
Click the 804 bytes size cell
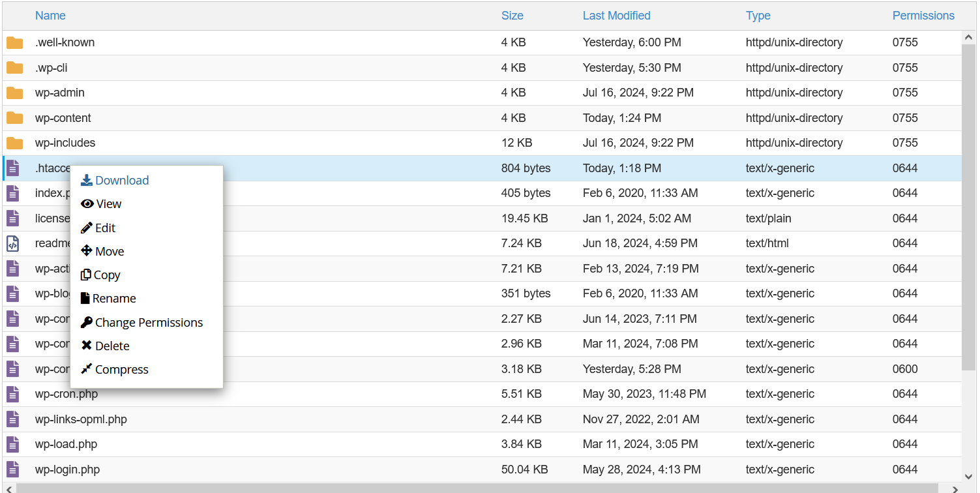coord(526,168)
